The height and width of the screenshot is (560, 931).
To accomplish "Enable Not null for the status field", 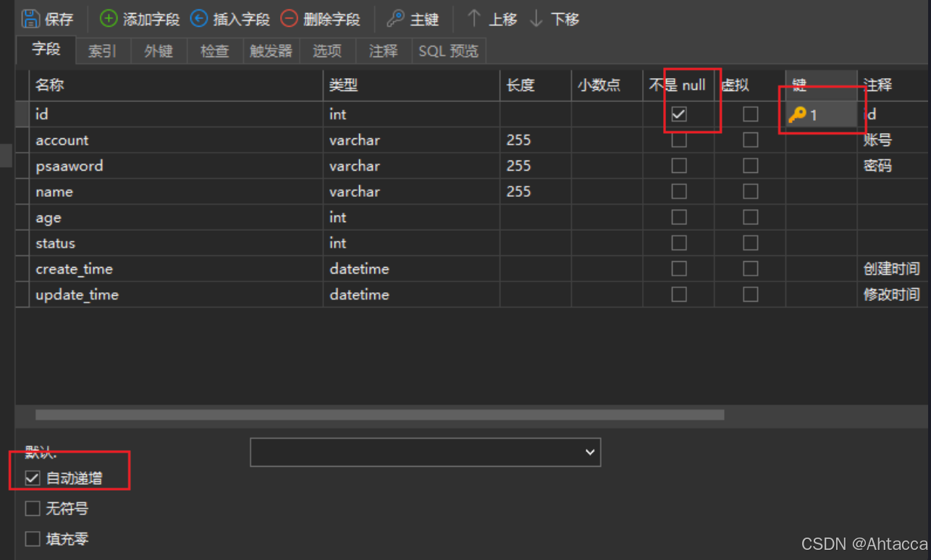I will (x=679, y=243).
